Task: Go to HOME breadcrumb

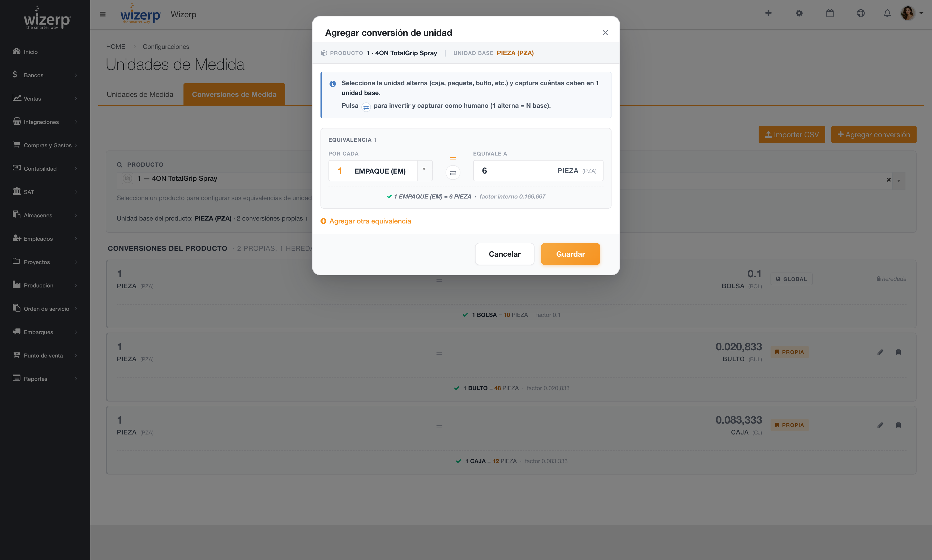Action: [116, 47]
